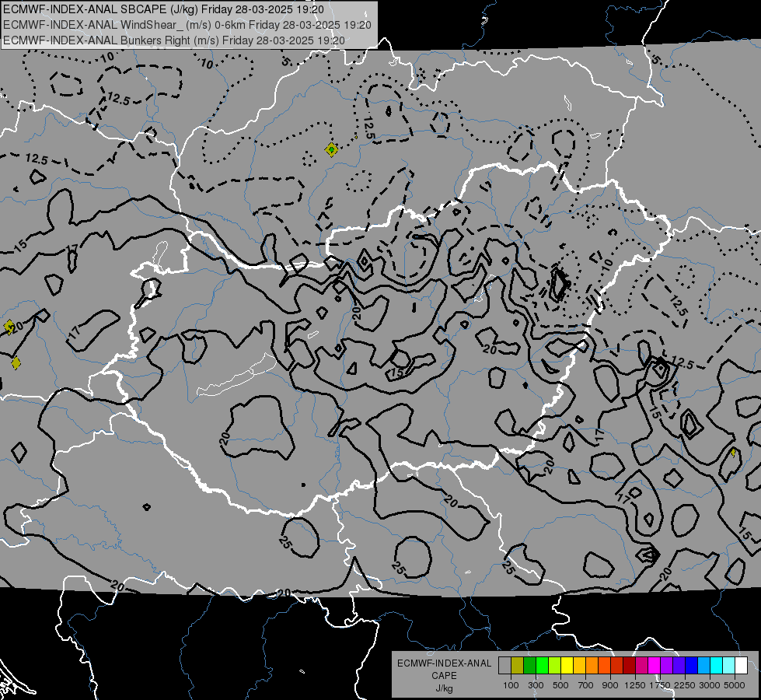Click the 700 value in the legend
Image resolution: width=761 pixels, height=700 pixels.
[x=586, y=685]
